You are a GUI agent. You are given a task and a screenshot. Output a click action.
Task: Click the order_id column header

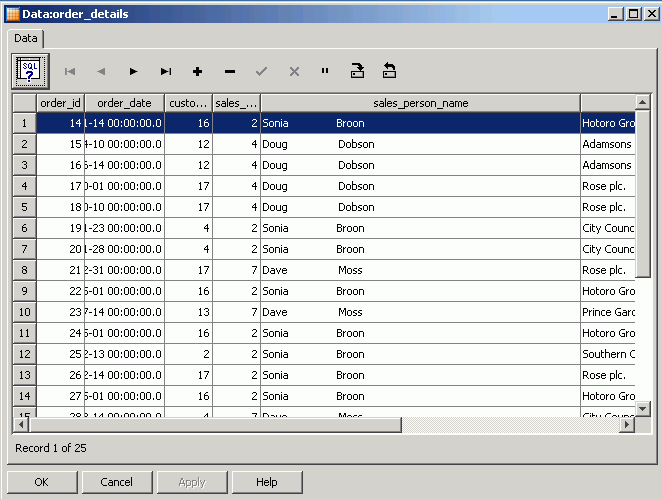60,103
